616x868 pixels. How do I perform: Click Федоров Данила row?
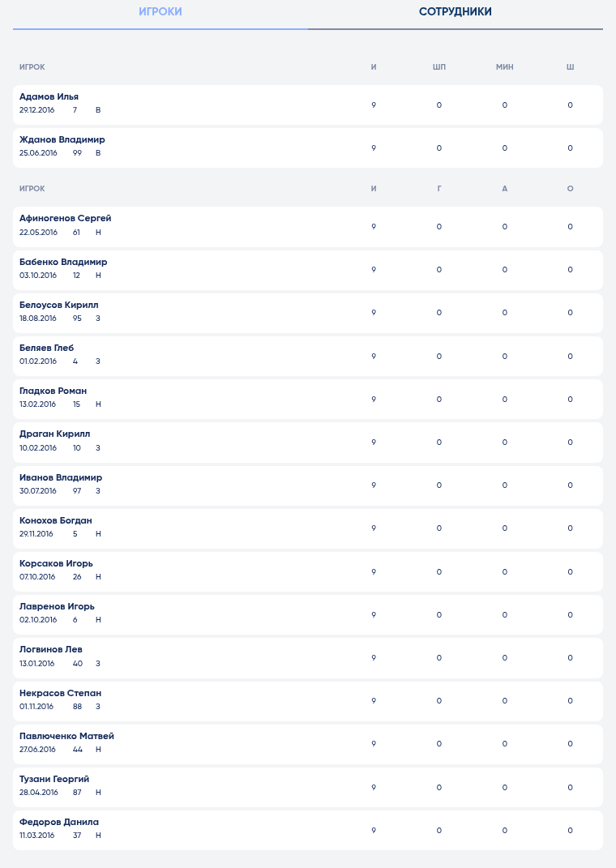[308, 831]
